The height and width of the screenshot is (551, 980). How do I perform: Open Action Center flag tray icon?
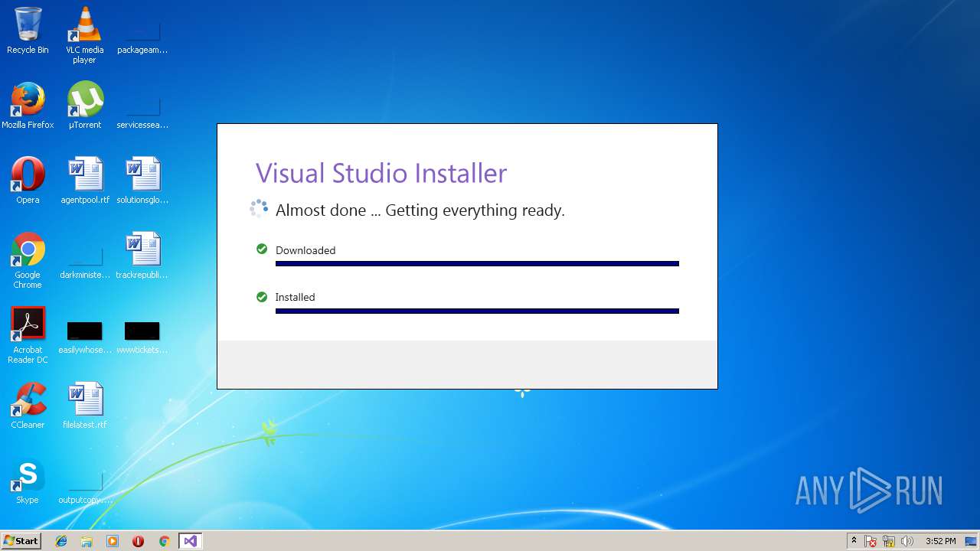[x=871, y=541]
